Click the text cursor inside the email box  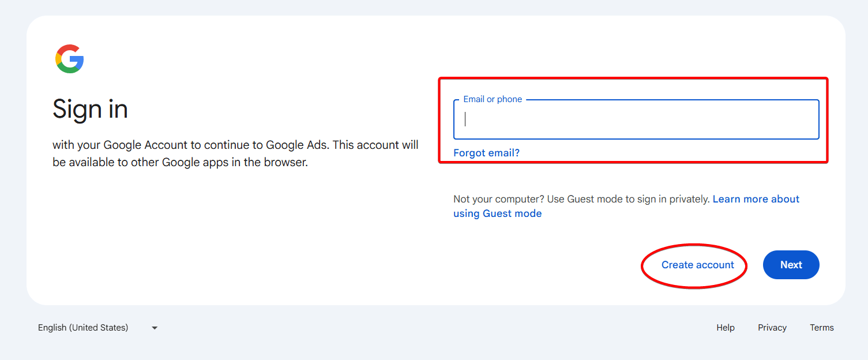tap(465, 119)
